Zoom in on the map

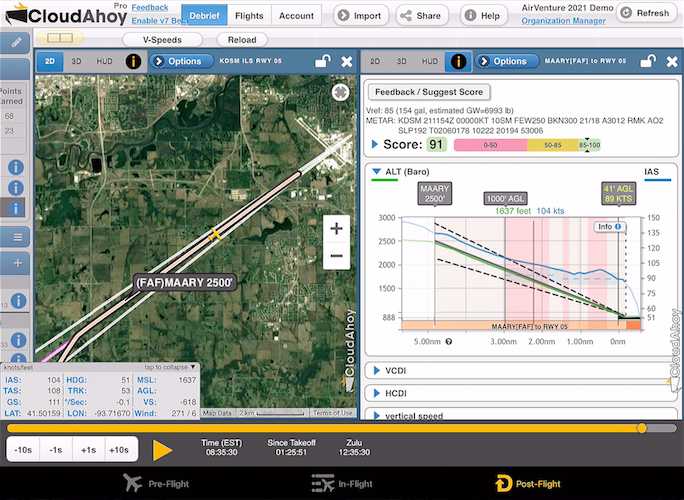tap(337, 229)
